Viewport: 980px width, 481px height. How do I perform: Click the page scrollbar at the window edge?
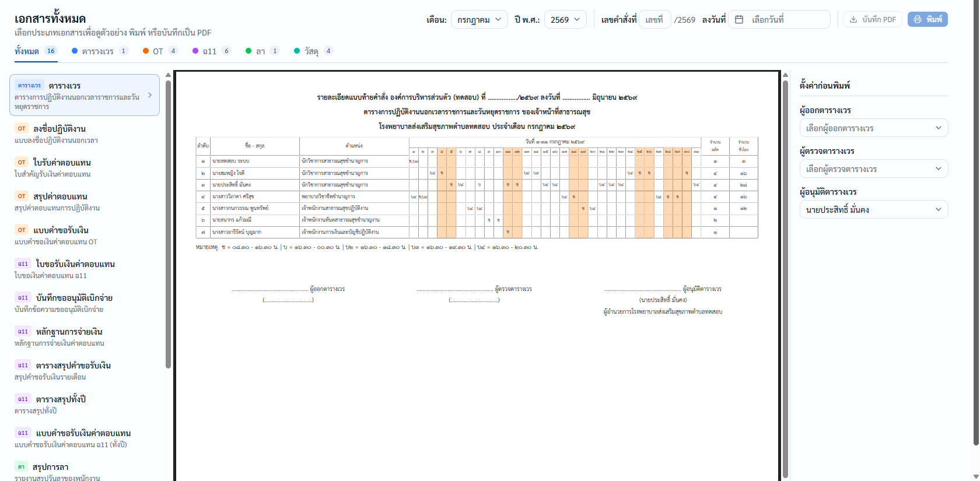tap(976, 222)
